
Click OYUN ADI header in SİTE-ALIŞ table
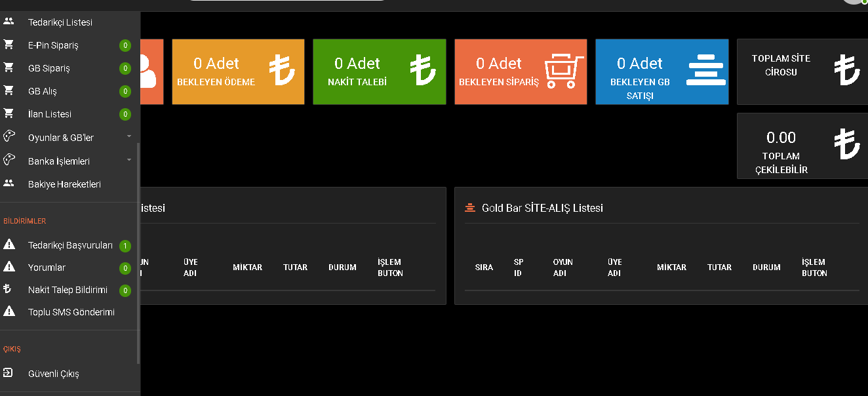click(x=563, y=267)
